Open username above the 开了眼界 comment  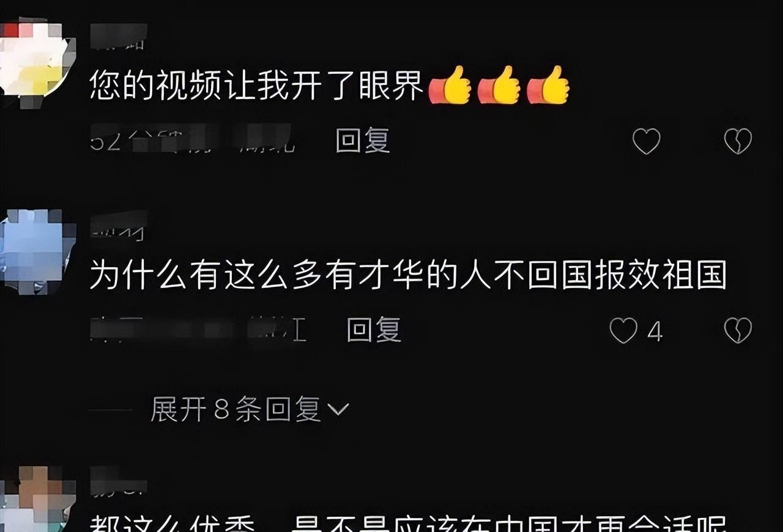[119, 36]
